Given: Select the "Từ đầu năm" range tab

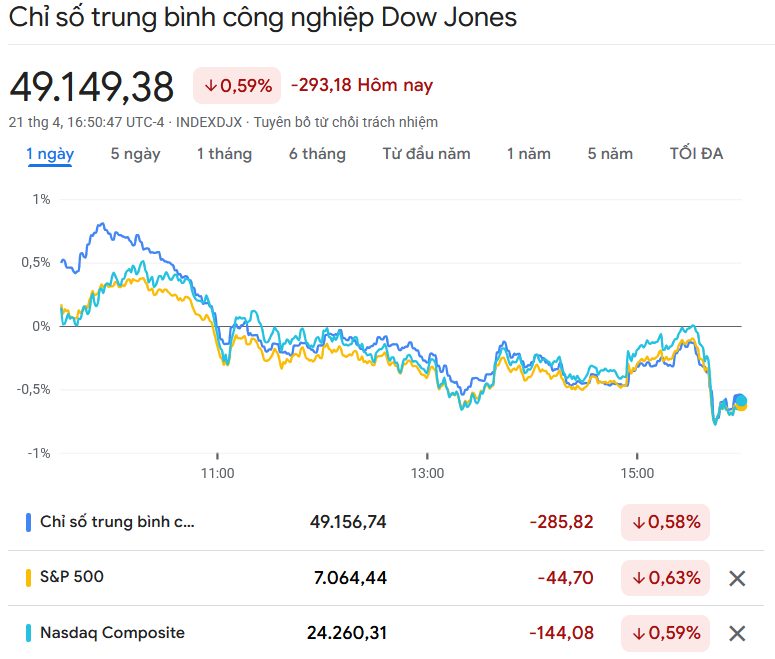Looking at the screenshot, I should click(x=426, y=154).
